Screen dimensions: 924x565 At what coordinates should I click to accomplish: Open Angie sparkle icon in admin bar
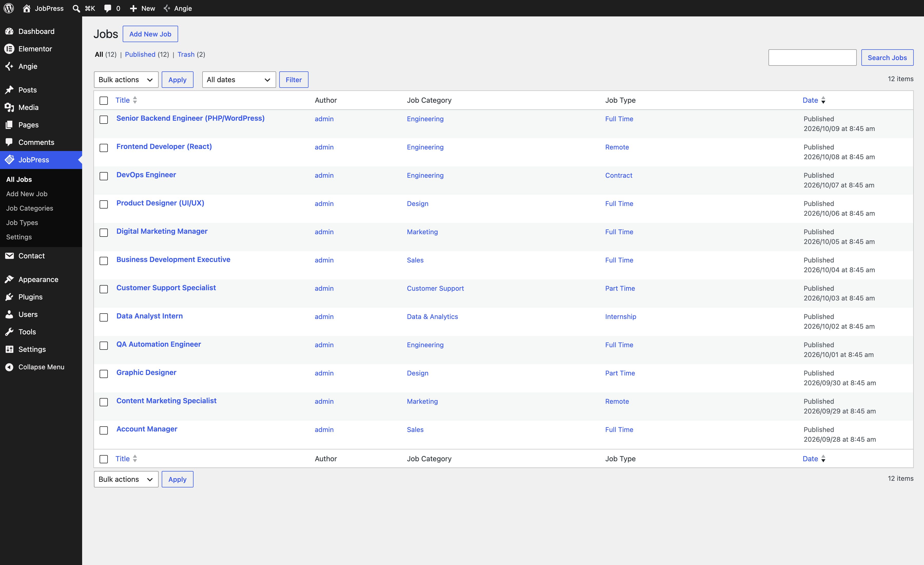(167, 8)
